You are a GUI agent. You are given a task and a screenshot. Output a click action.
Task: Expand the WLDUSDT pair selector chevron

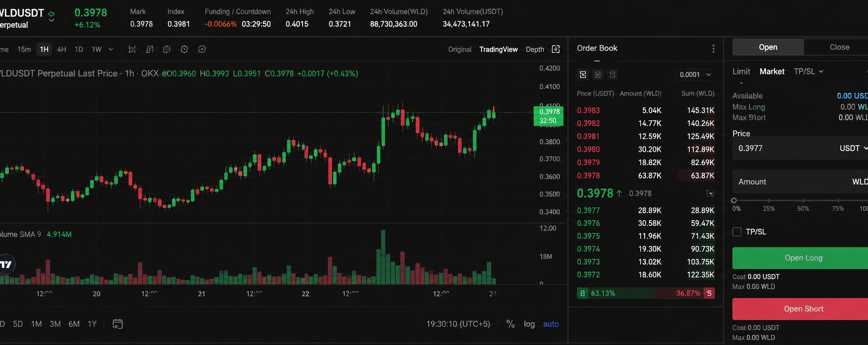click(x=52, y=20)
